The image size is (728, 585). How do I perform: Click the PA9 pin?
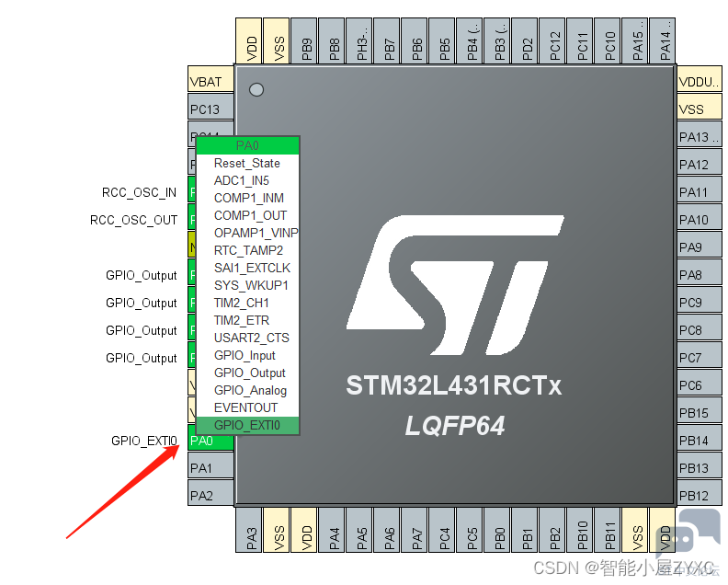coord(700,244)
